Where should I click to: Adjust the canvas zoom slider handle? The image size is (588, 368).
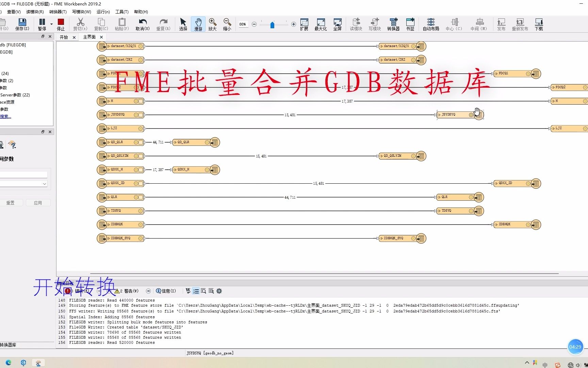pyautogui.click(x=272, y=25)
